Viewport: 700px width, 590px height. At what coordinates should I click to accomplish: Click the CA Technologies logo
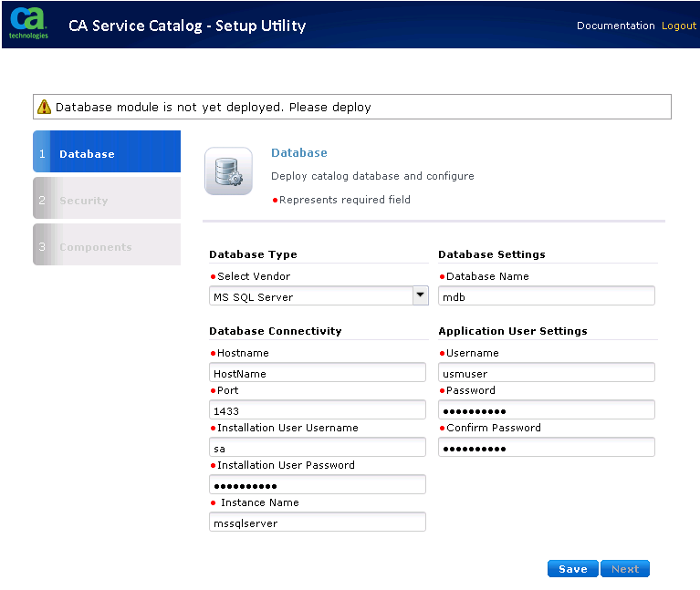[28, 25]
